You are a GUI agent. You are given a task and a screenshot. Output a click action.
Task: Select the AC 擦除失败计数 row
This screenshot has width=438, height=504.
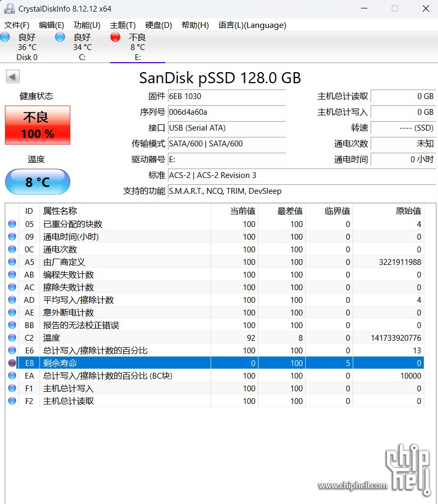coord(215,288)
